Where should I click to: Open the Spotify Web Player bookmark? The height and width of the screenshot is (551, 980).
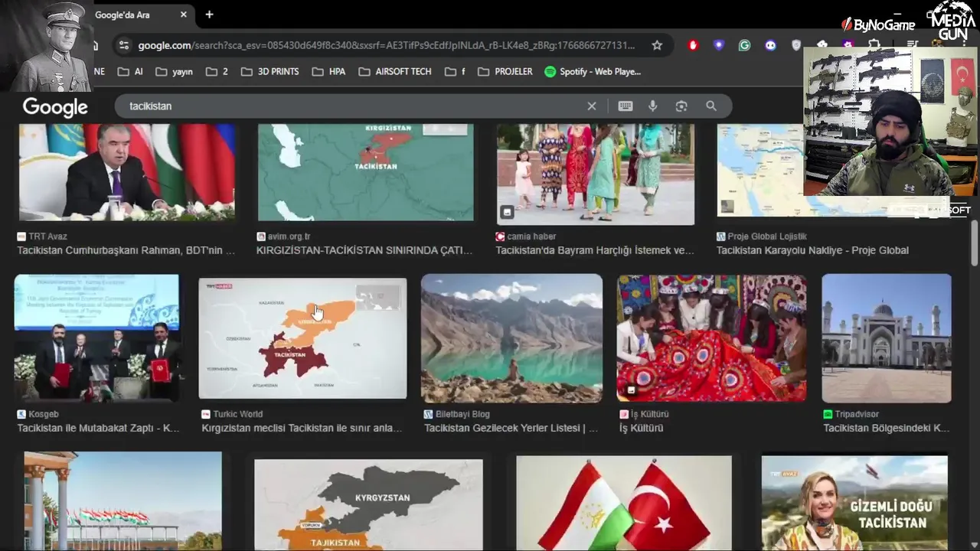(x=593, y=71)
